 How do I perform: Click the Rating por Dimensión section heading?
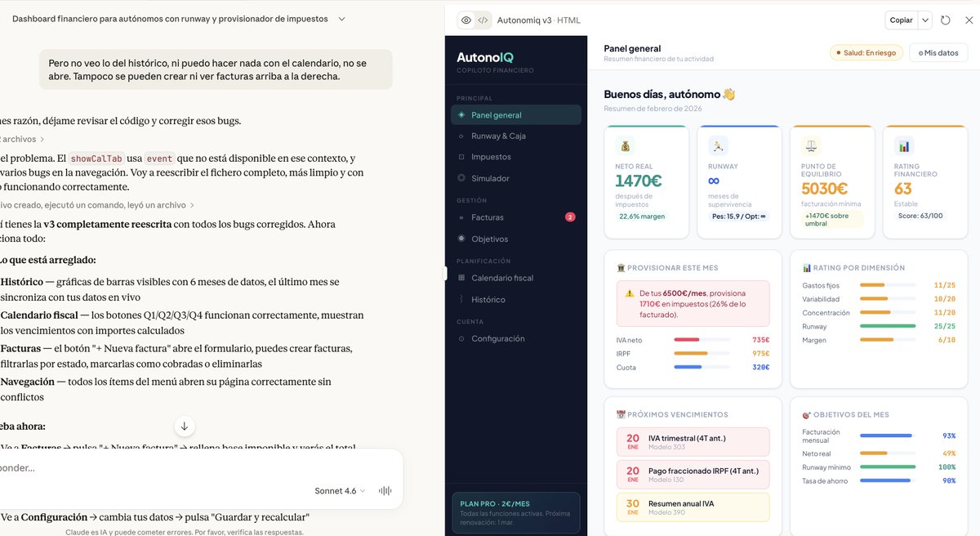point(853,267)
